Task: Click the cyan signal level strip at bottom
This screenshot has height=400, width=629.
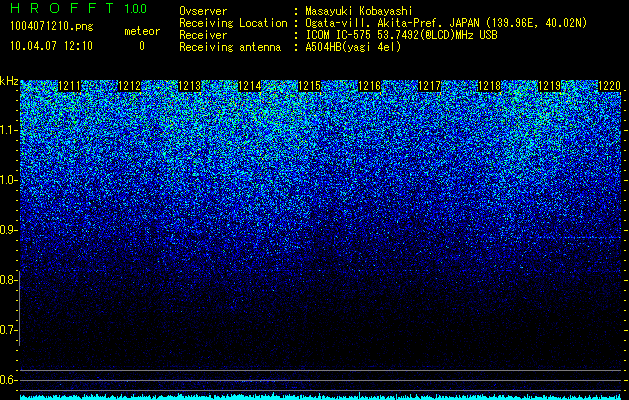Action: tap(321, 397)
